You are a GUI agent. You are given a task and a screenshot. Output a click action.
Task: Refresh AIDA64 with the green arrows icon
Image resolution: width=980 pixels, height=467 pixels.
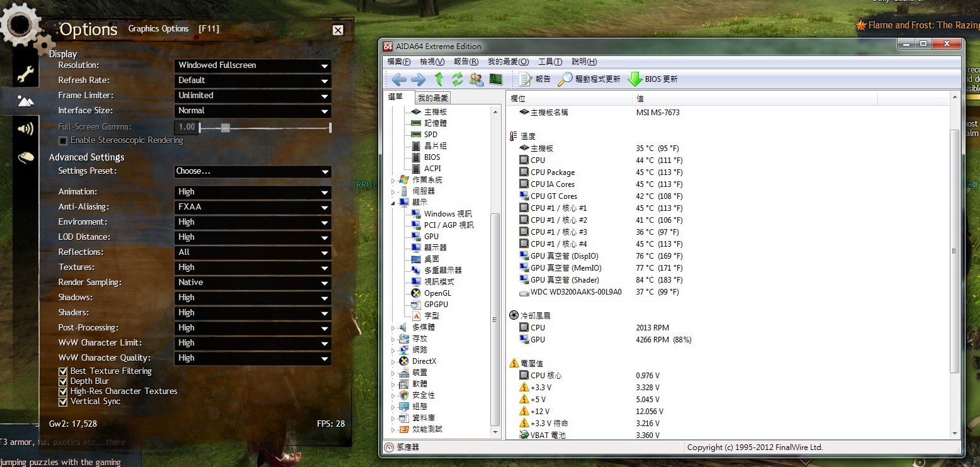click(x=458, y=79)
